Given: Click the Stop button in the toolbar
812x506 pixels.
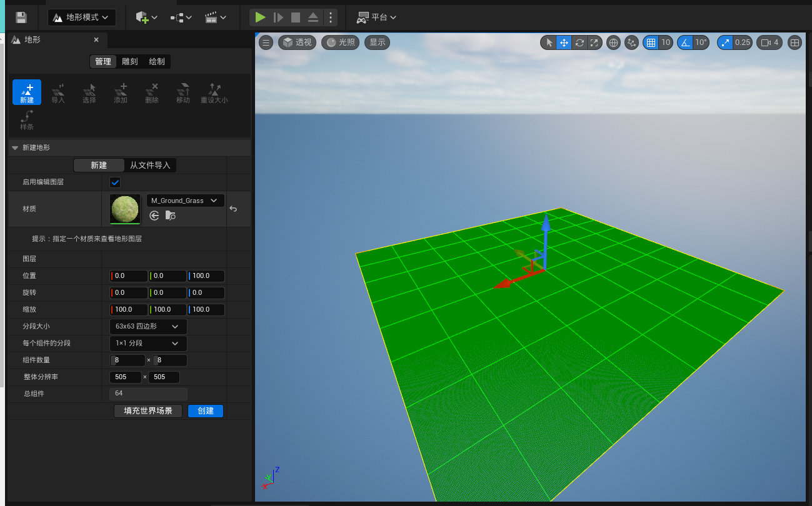Looking at the screenshot, I should click(x=296, y=17).
